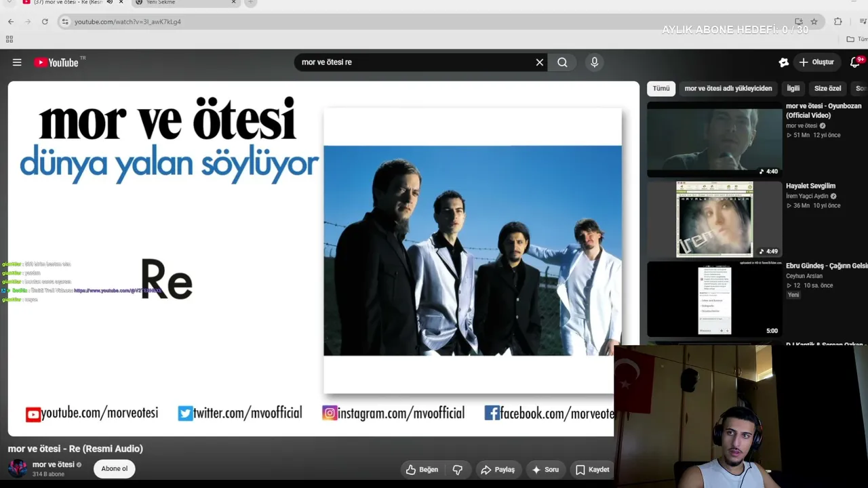Select the İlgili filter chip
Screen dimensions: 868x488
point(793,89)
